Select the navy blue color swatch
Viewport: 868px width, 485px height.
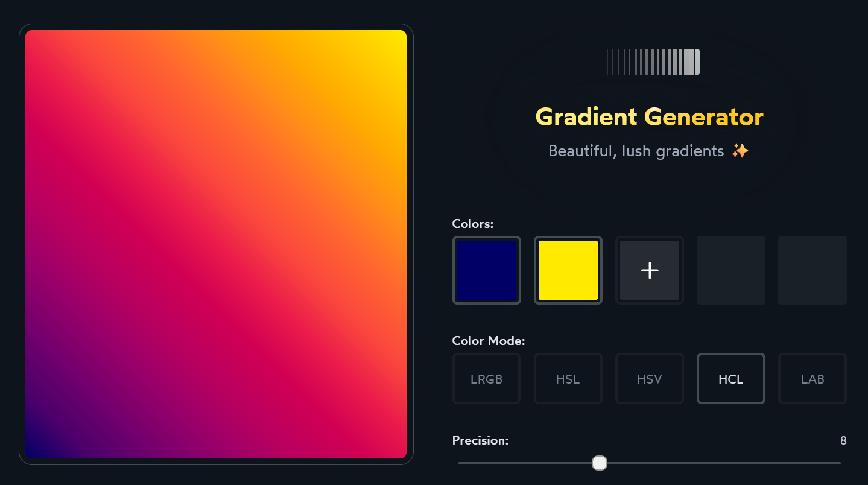click(x=486, y=270)
